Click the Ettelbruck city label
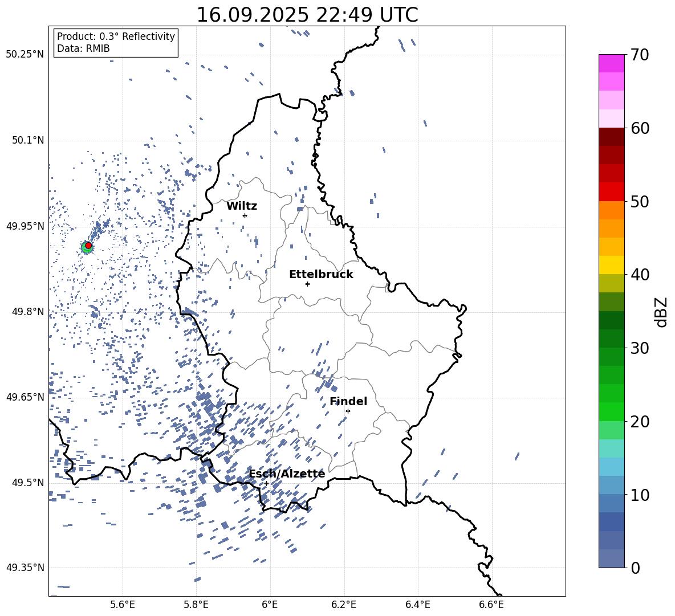 click(x=321, y=275)
